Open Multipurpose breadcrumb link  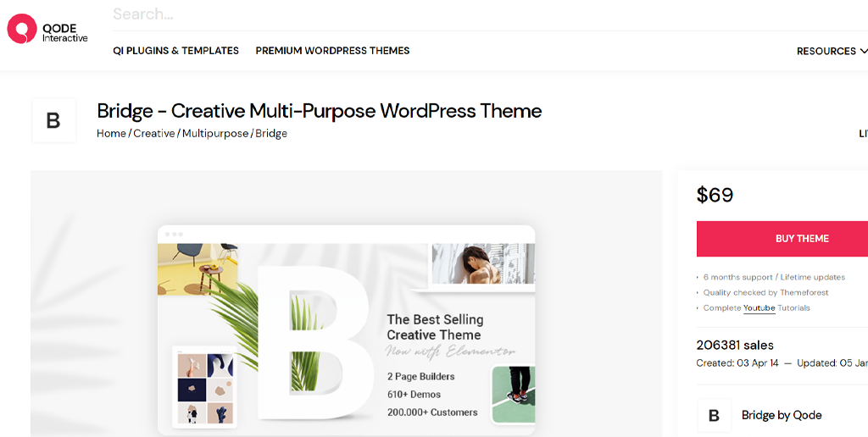tap(215, 133)
